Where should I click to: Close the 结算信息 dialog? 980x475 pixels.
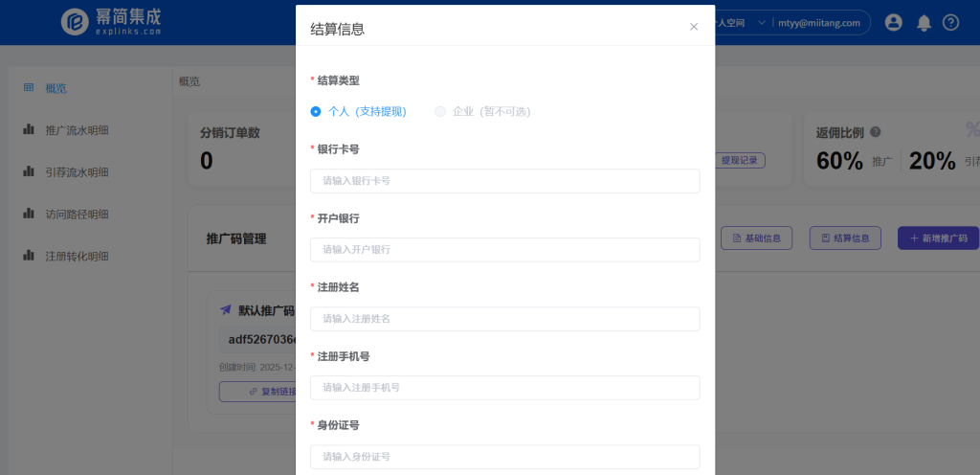tap(694, 26)
